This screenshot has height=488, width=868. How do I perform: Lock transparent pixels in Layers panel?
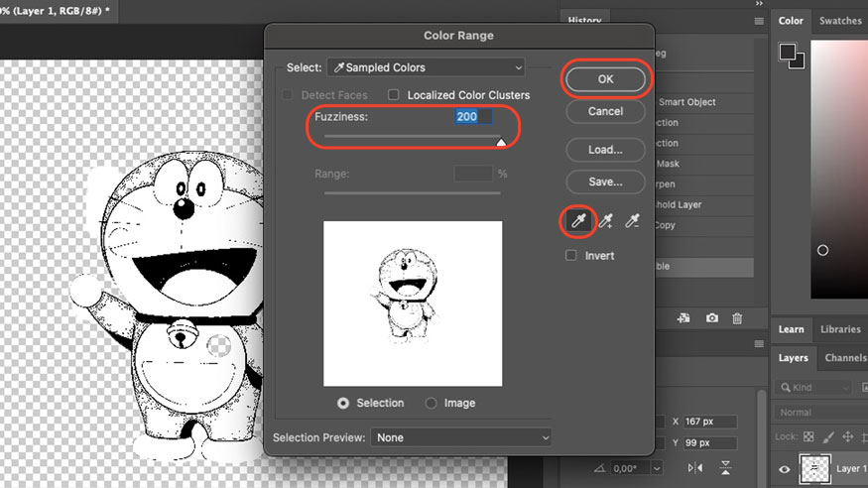click(808, 436)
